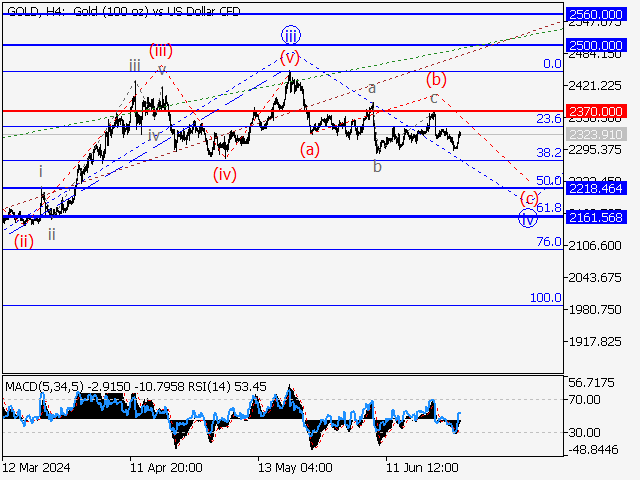Click the 13 May 04:00 date marker
640x480 pixels.
(294, 467)
